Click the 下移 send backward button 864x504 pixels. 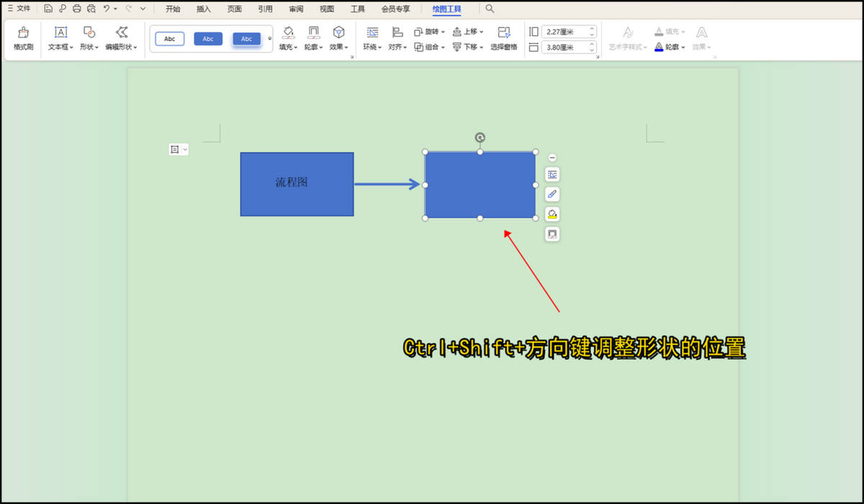point(468,47)
